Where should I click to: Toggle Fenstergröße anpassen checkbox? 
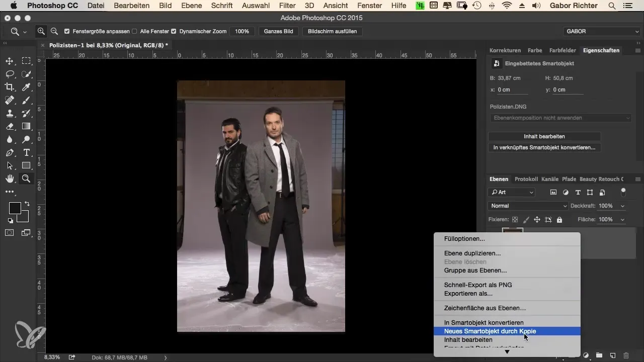coord(67,31)
